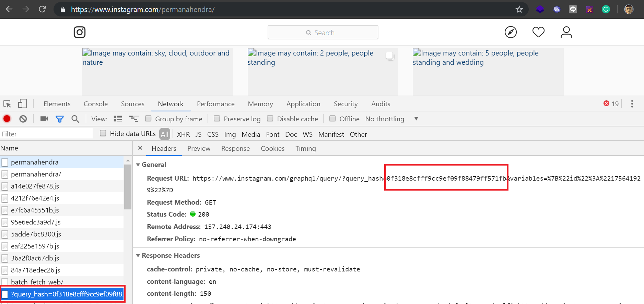This screenshot has width=644, height=304.
Task: Toggle the filter funnel icon
Action: click(x=60, y=119)
